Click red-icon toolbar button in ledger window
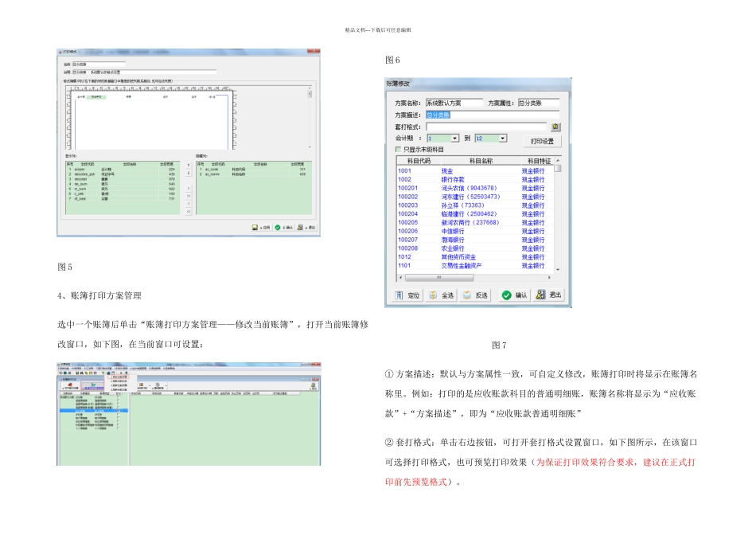This screenshot has width=756, height=535. tap(70, 386)
